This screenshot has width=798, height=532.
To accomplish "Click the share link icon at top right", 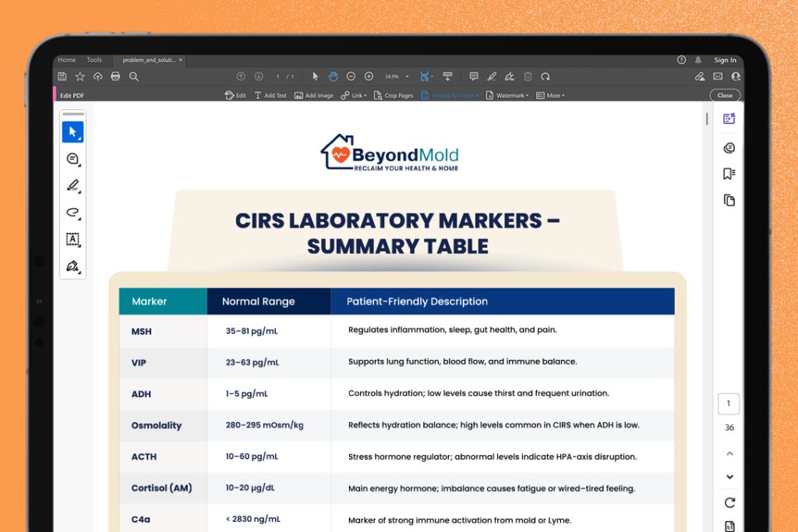I will tap(700, 76).
